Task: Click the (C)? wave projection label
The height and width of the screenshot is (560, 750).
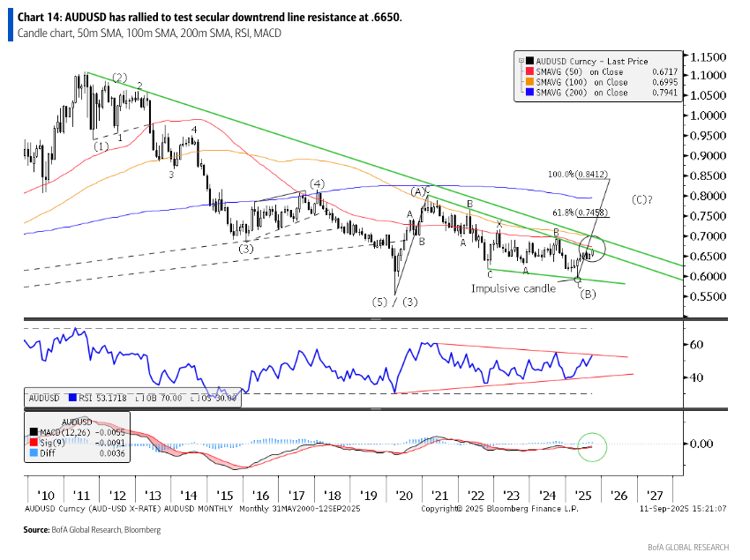Action: pyautogui.click(x=641, y=199)
